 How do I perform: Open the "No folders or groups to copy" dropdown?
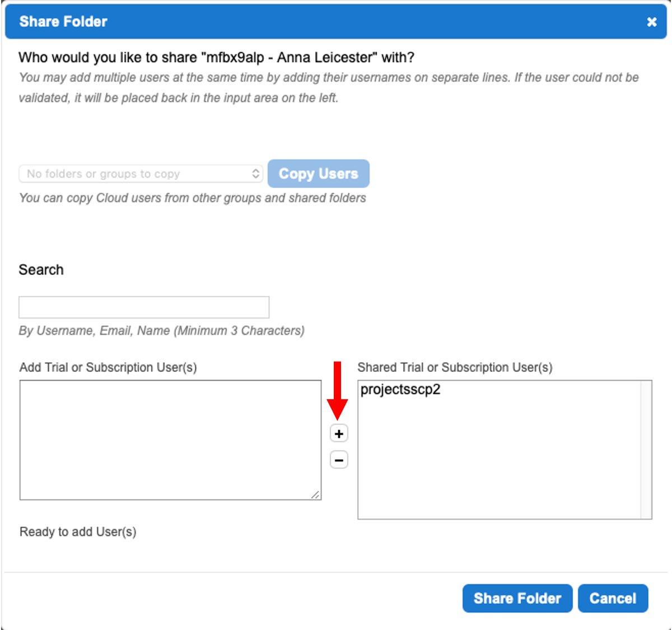pos(141,174)
